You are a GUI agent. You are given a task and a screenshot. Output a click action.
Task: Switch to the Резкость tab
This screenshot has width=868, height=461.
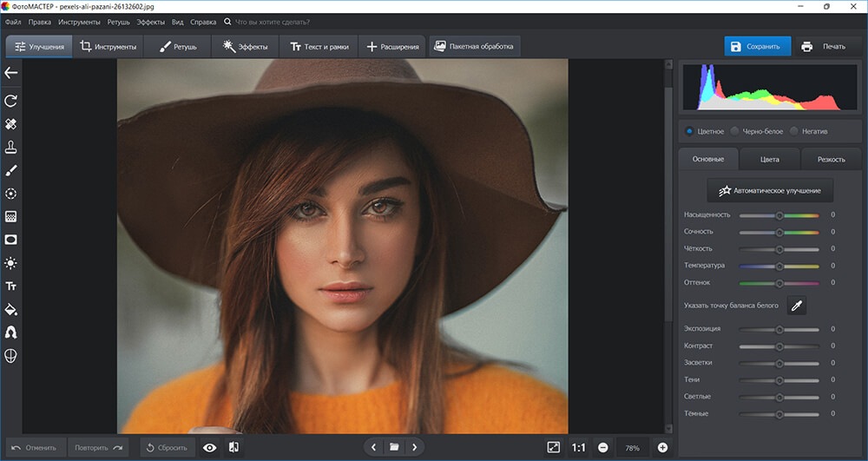[832, 160]
